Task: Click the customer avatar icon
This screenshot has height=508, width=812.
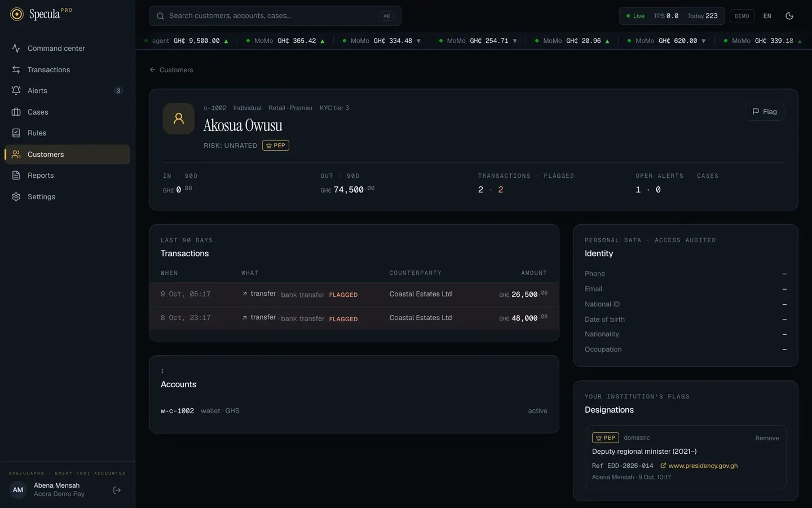Action: point(179,119)
